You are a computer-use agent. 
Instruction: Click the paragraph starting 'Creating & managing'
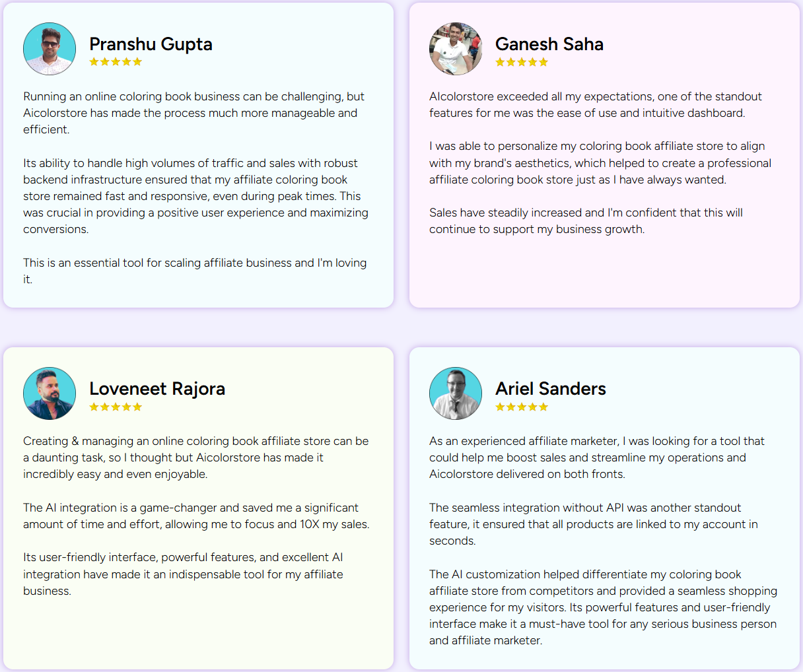click(x=195, y=457)
